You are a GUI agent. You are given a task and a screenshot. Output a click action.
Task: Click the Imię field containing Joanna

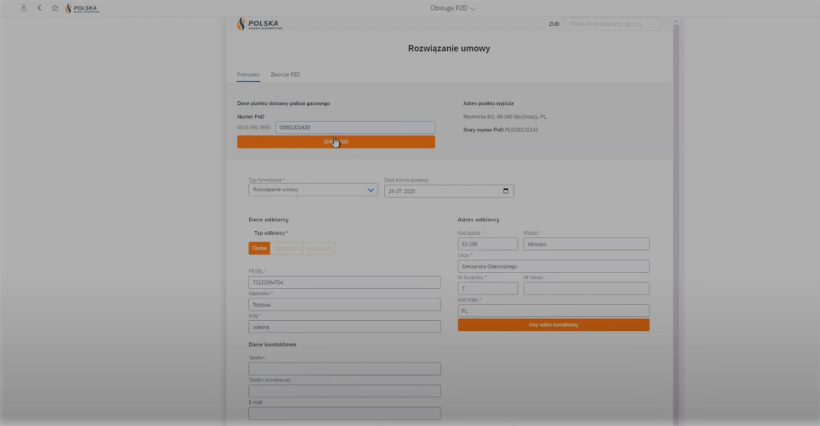pos(344,327)
